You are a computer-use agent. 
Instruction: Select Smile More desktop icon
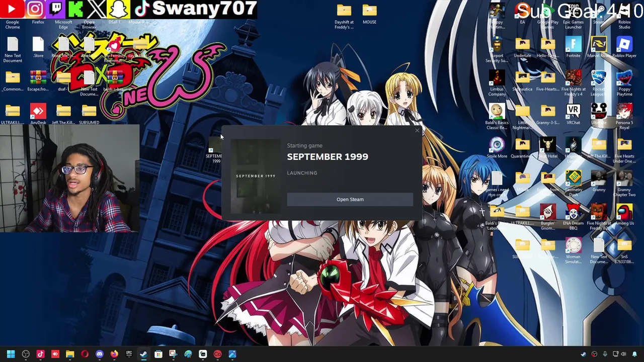coord(497,148)
